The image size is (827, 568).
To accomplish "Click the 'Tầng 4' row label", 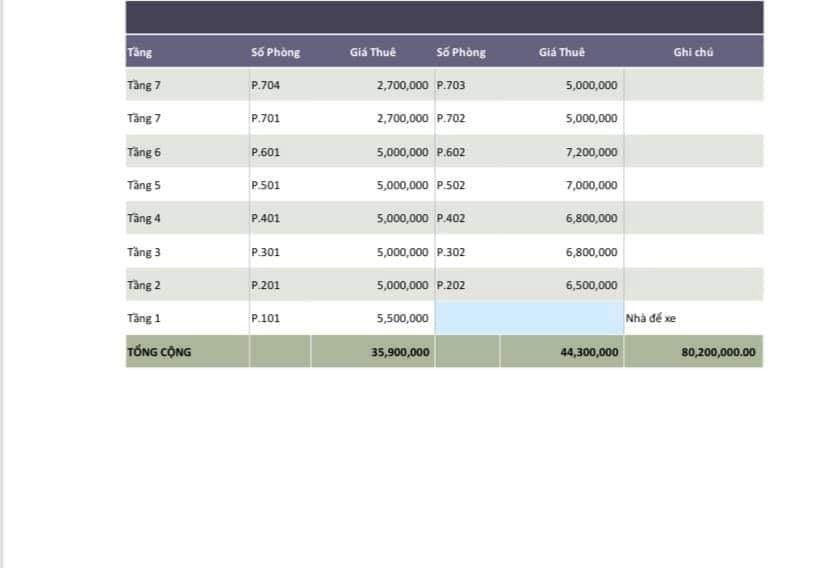I will click(x=144, y=218).
